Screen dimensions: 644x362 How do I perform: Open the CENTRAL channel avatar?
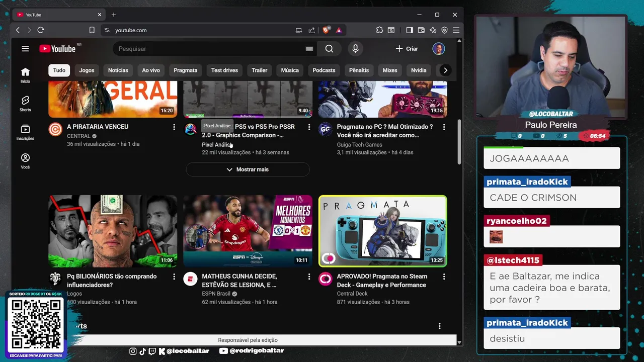55,129
